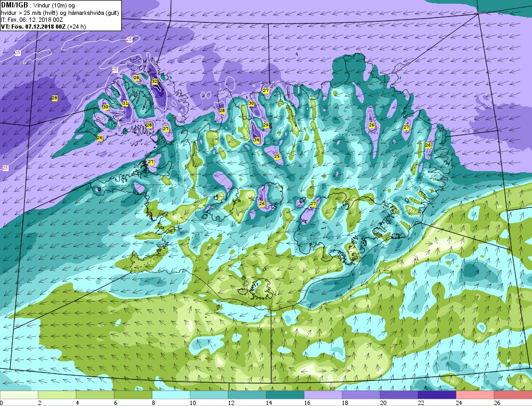Viewport: 532px width, 406px height.
Task: Click the pale yellow 0–2 m/s legend swatch
Action: click(19, 395)
